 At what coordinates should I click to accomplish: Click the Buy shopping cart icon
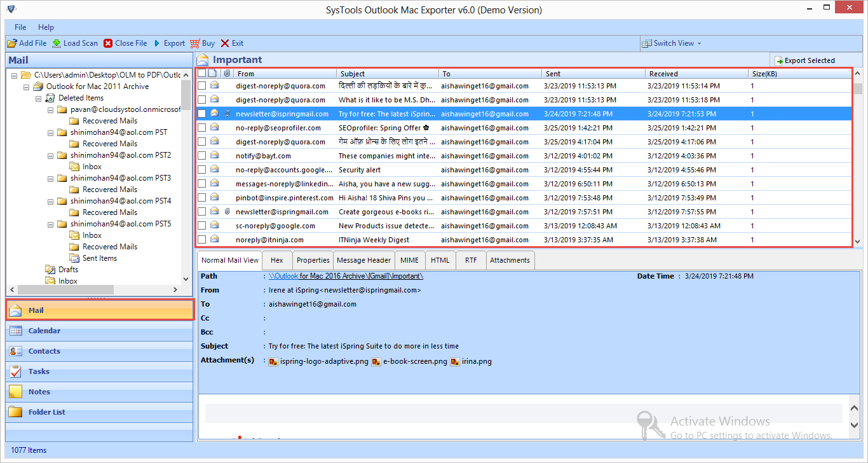click(x=194, y=43)
